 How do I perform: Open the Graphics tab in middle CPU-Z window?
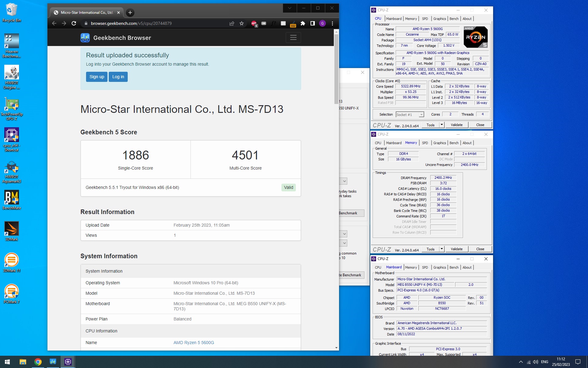coord(439,143)
